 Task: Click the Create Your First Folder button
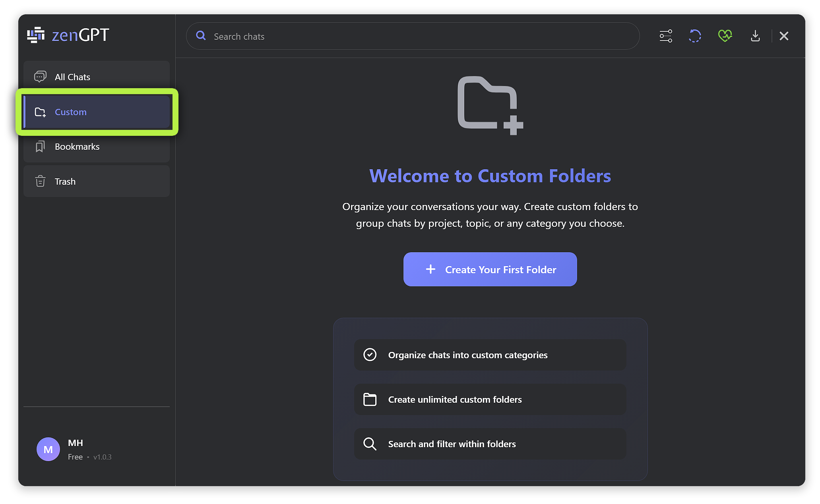[x=490, y=269]
